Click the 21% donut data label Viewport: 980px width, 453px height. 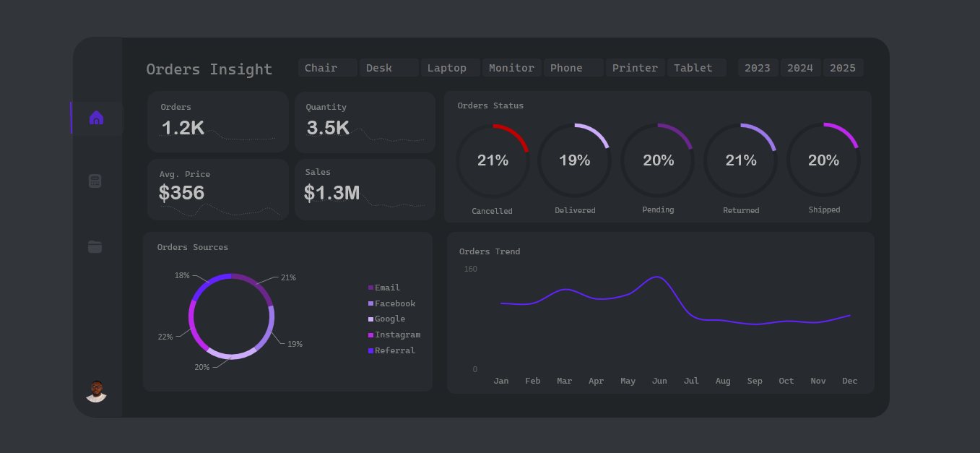coord(288,277)
